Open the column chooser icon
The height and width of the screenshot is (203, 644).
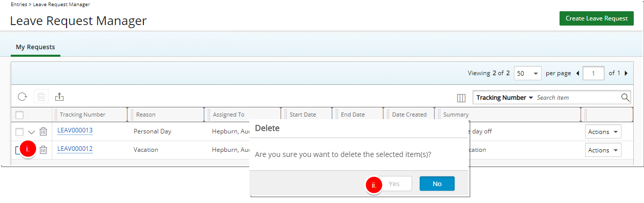point(461,98)
